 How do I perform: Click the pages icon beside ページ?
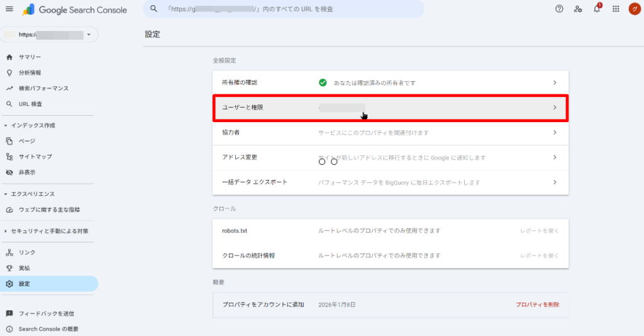click(x=9, y=141)
